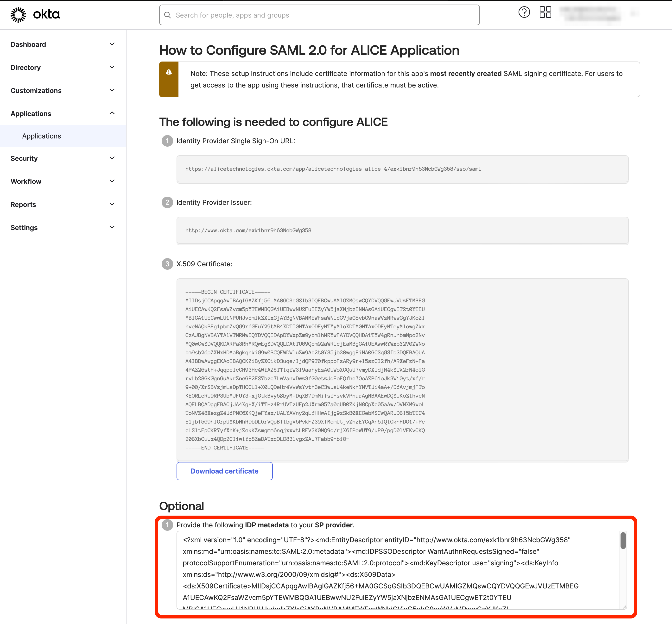The width and height of the screenshot is (672, 624).
Task: Open the Customizations sidebar section
Action: [63, 90]
